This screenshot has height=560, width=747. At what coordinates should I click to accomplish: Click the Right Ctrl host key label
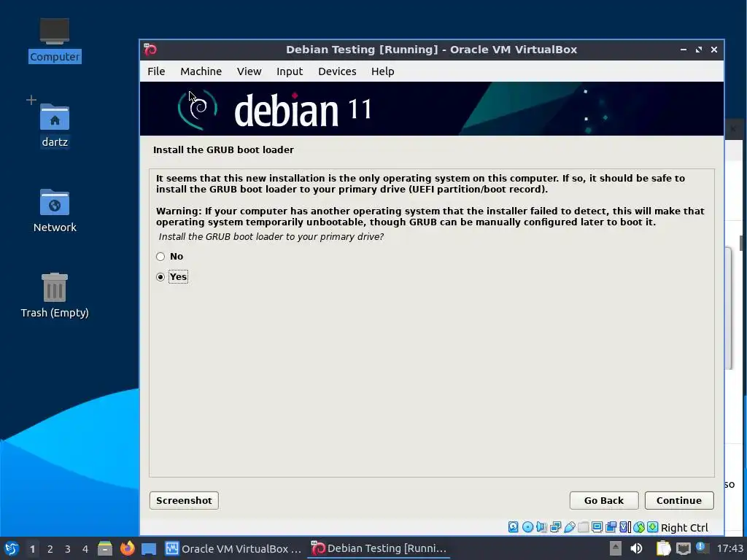point(684,528)
